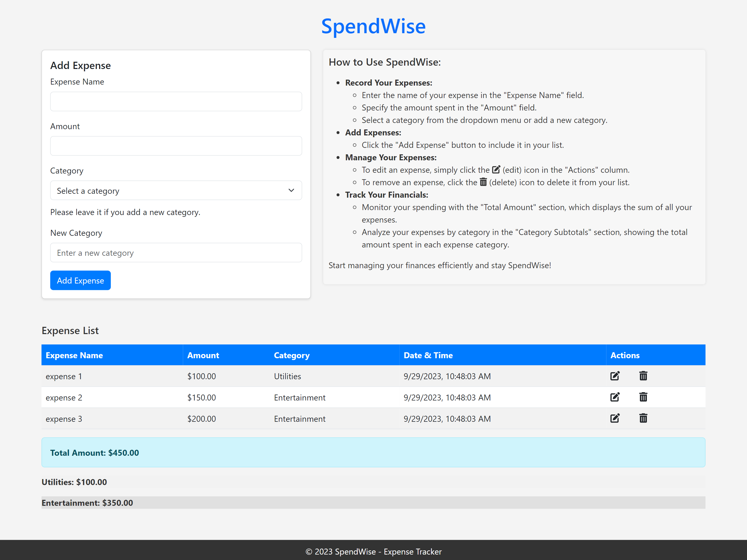
Task: Click the delete trash icon for expense 2
Action: click(643, 397)
